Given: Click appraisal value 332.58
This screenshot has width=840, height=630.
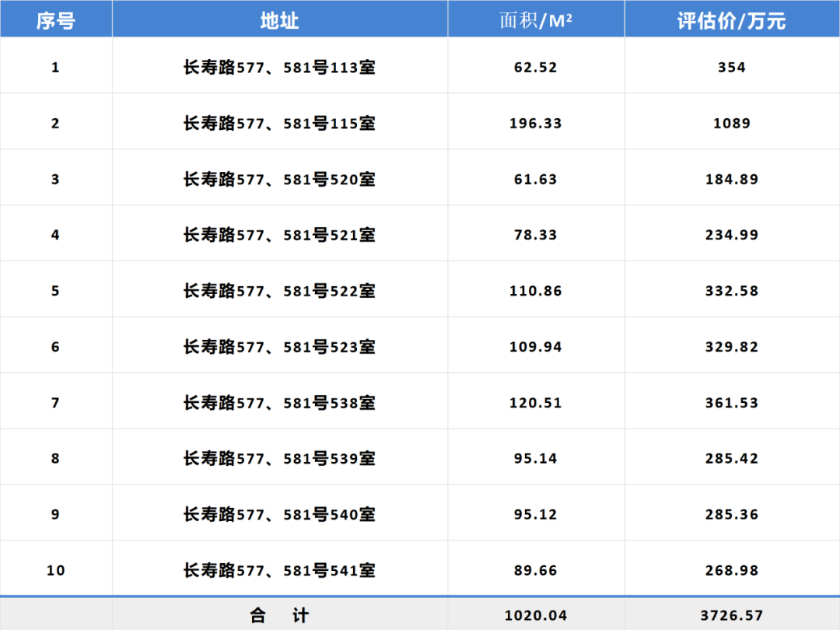Looking at the screenshot, I should (x=732, y=291).
